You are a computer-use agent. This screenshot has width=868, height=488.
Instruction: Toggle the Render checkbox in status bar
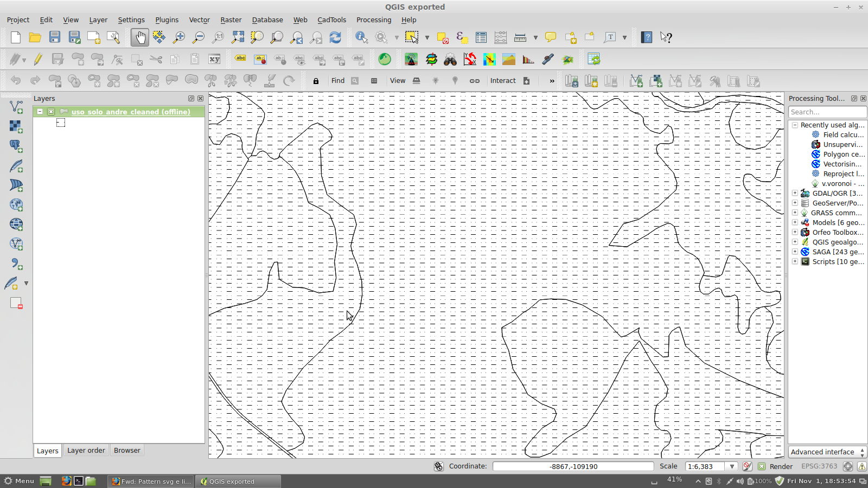(762, 466)
